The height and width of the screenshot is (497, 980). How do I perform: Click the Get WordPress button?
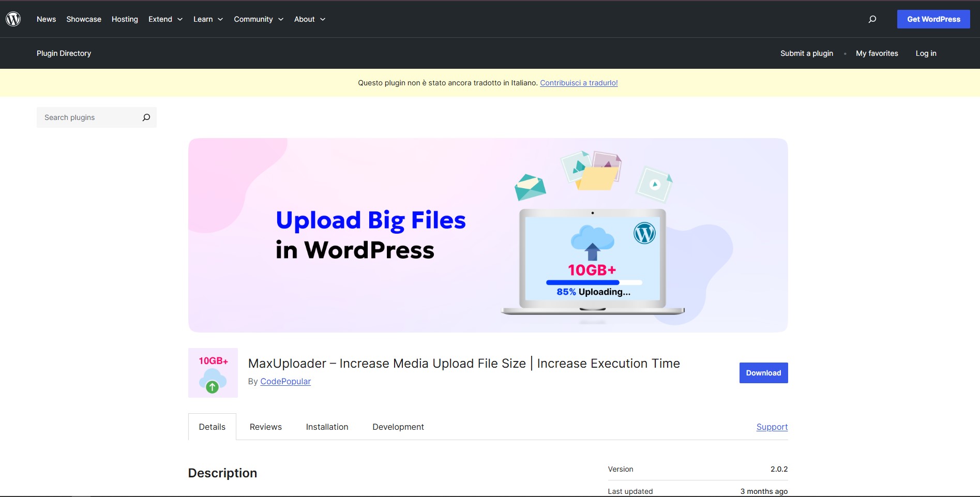coord(933,19)
